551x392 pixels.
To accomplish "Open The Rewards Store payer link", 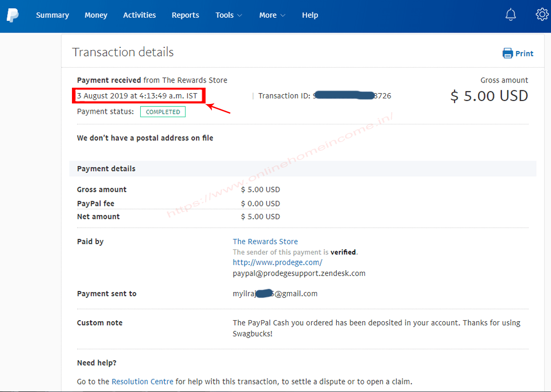I will (265, 241).
